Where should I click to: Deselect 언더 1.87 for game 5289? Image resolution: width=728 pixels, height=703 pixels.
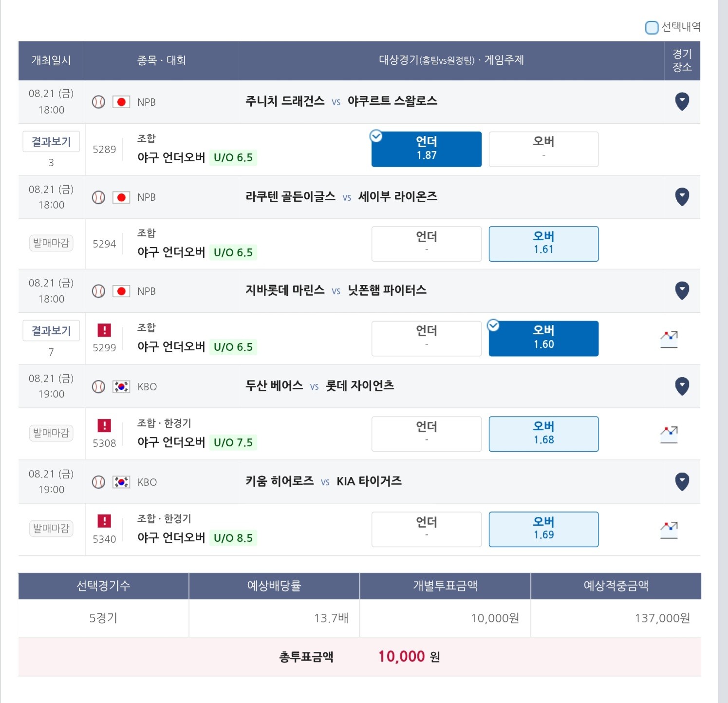click(x=427, y=149)
